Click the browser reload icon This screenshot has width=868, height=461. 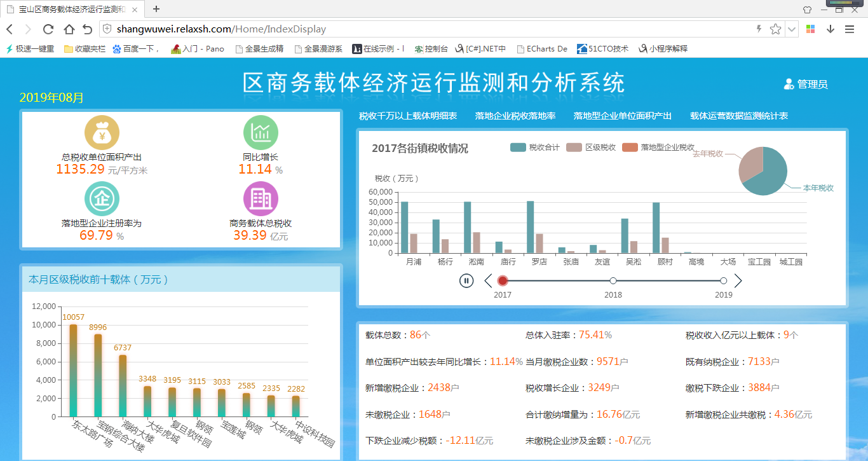(48, 29)
